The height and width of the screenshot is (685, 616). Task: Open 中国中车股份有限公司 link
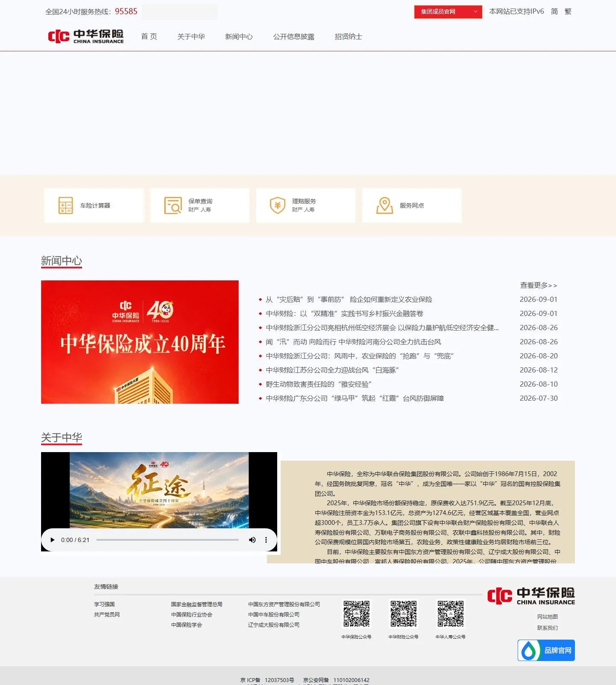[274, 614]
